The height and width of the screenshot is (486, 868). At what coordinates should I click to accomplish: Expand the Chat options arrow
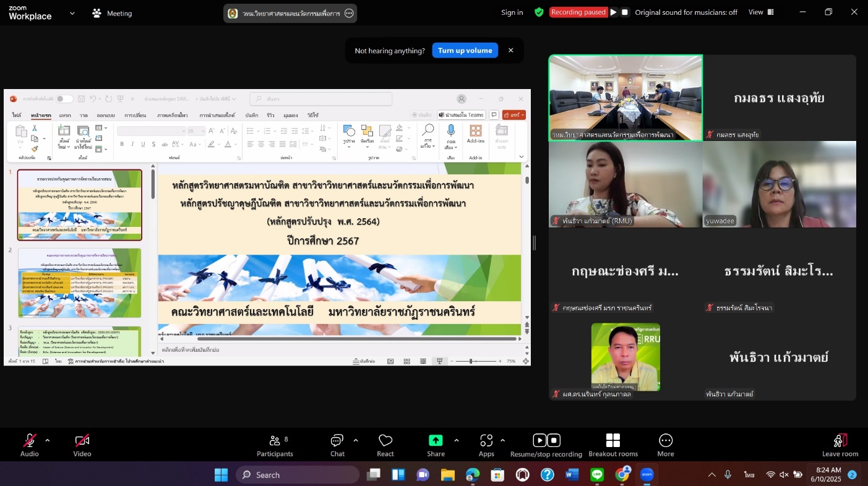pos(356,440)
